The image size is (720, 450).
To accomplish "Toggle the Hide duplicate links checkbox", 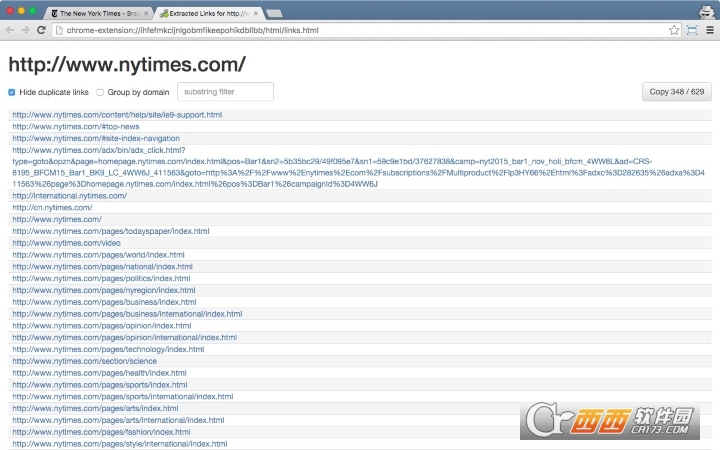I will 12,92.
